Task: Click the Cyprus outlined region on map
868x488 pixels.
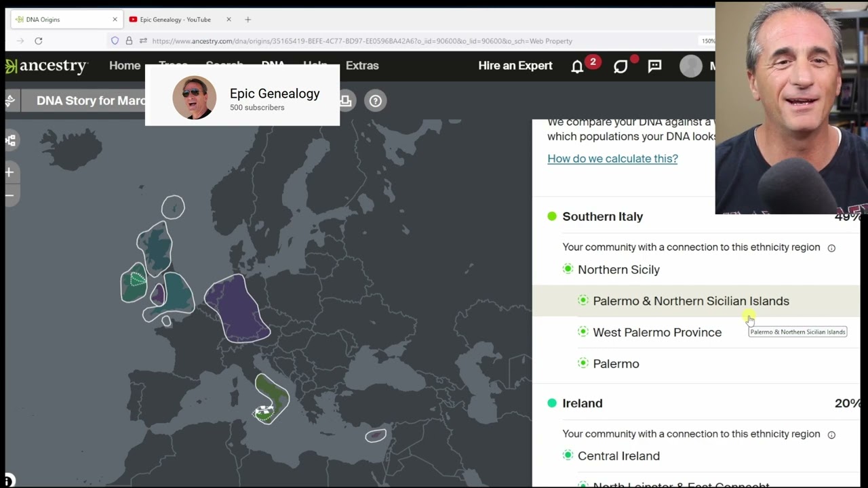Action: click(376, 436)
